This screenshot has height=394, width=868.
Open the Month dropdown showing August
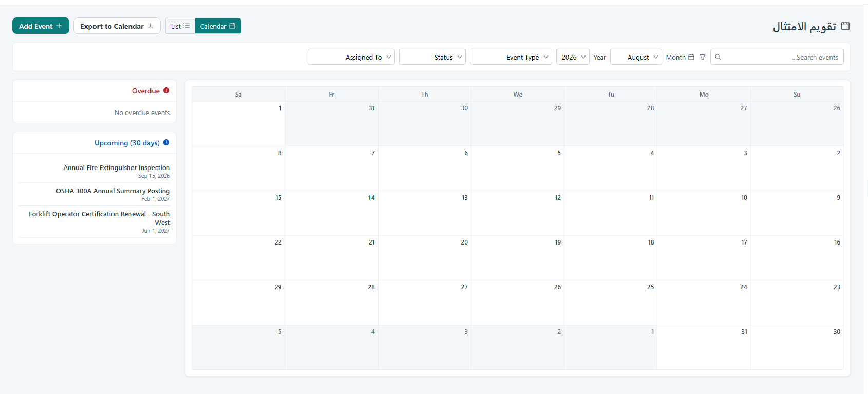(636, 57)
